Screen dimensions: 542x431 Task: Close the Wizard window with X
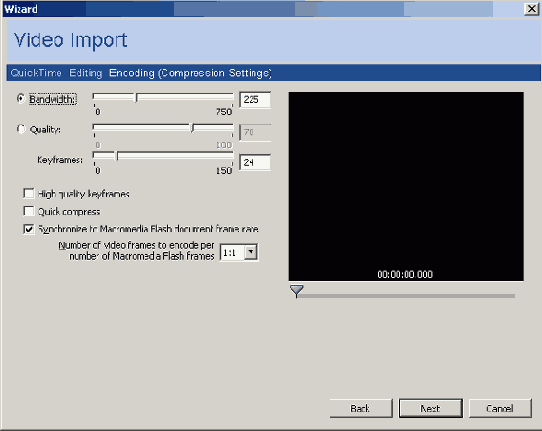(532, 9)
